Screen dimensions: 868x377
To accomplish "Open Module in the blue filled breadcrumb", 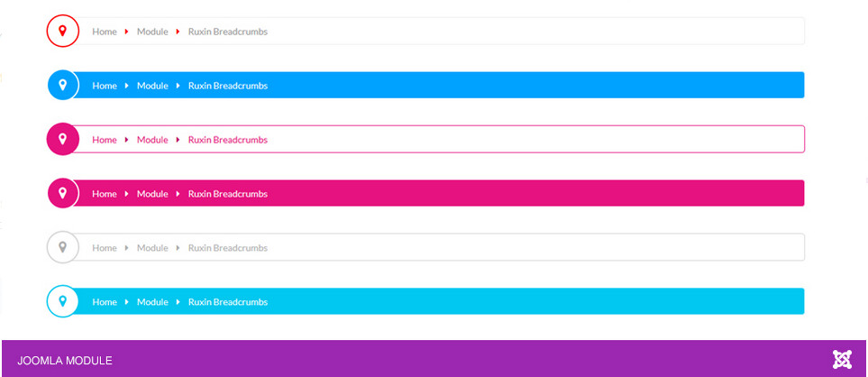I will coord(152,86).
